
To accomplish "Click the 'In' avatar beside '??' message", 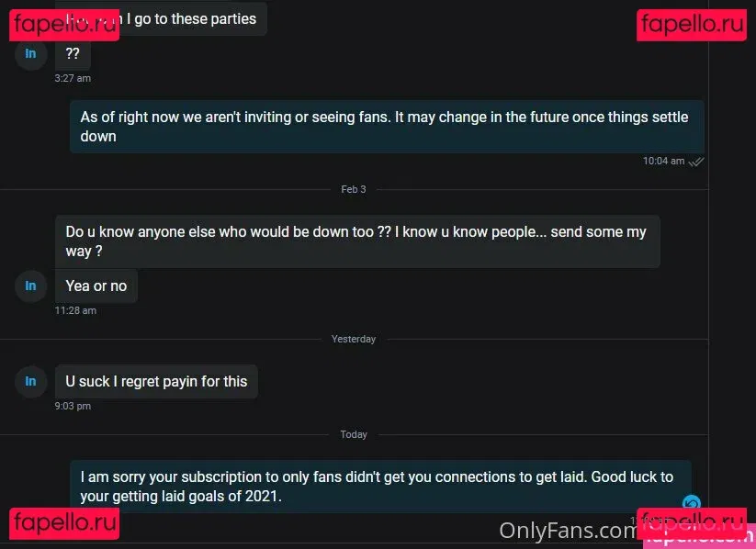I will pos(30,53).
